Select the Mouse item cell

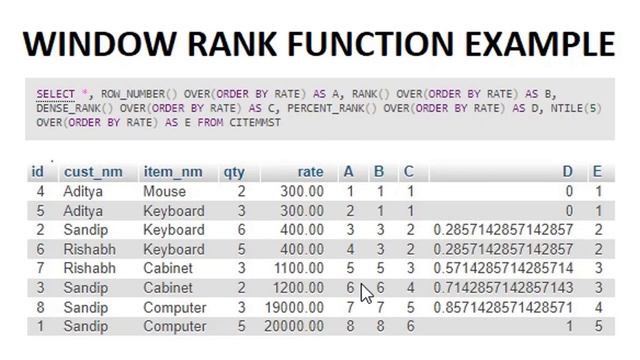164,191
